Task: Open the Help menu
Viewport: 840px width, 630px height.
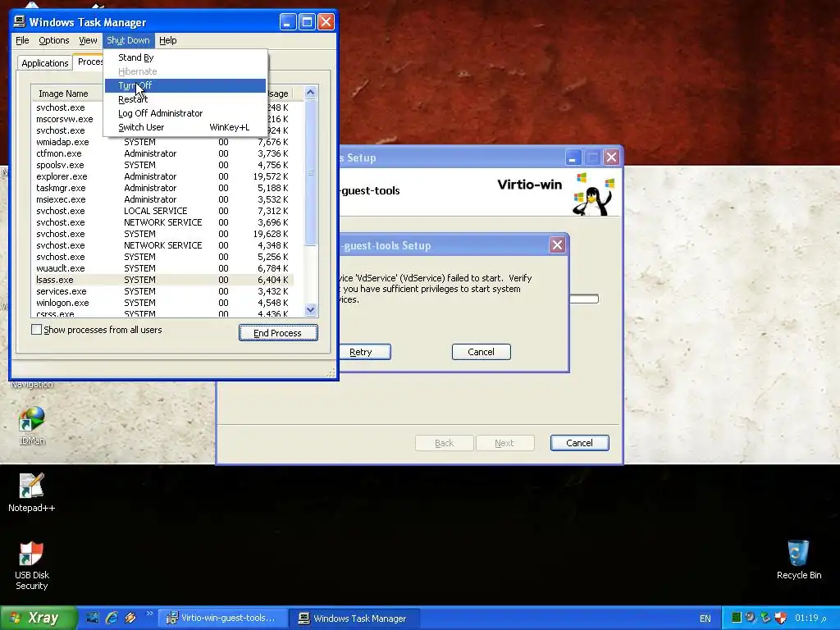Action: pyautogui.click(x=167, y=40)
